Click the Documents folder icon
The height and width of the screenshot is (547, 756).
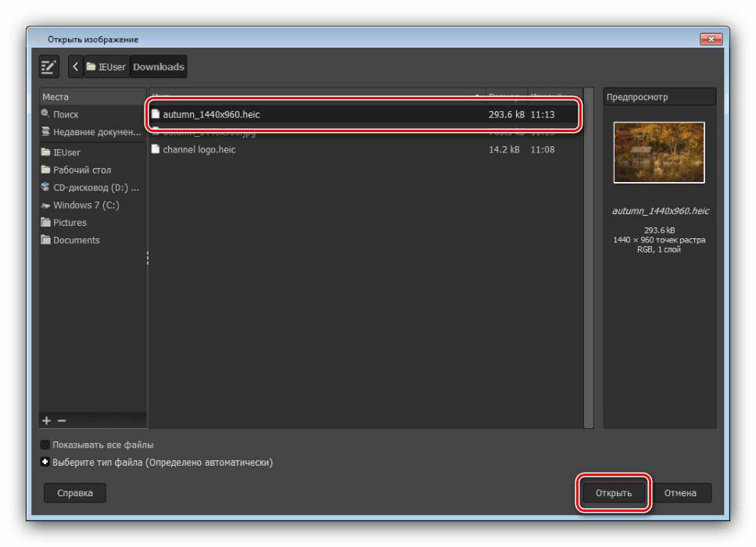(x=46, y=240)
